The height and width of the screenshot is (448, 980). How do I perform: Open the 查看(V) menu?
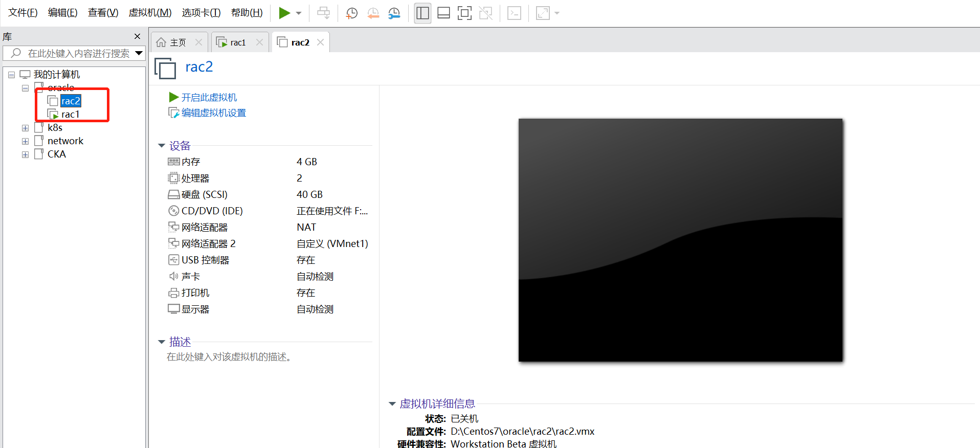coord(103,13)
